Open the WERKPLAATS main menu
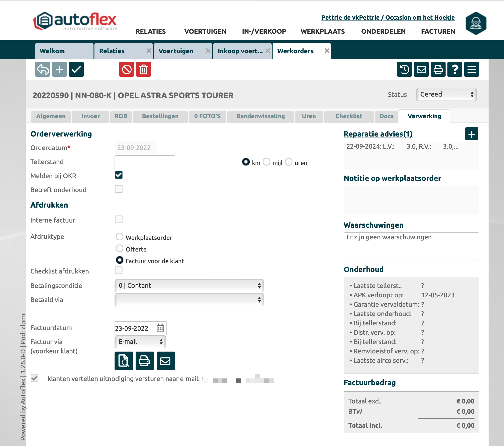 [323, 31]
